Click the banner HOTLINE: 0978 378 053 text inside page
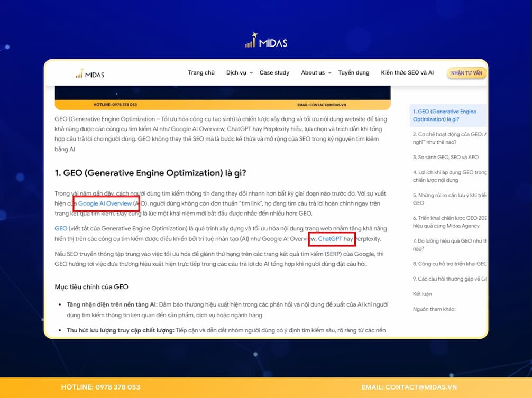The image size is (532, 398). click(115, 105)
